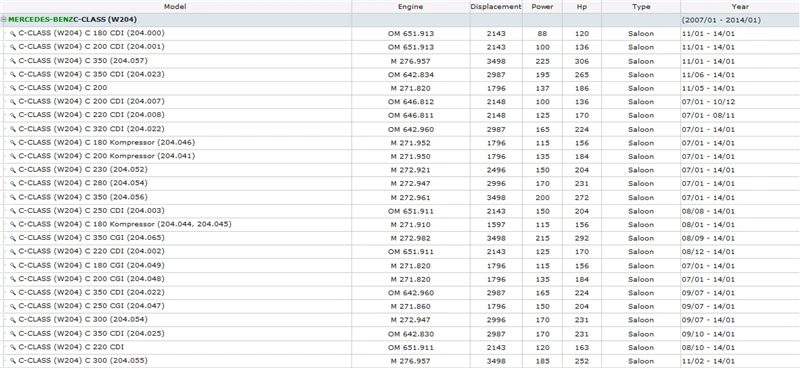Viewport: 800px width, 368px height.
Task: Click the magnifier icon for C 200 CGI (204.048)
Action: (13, 279)
